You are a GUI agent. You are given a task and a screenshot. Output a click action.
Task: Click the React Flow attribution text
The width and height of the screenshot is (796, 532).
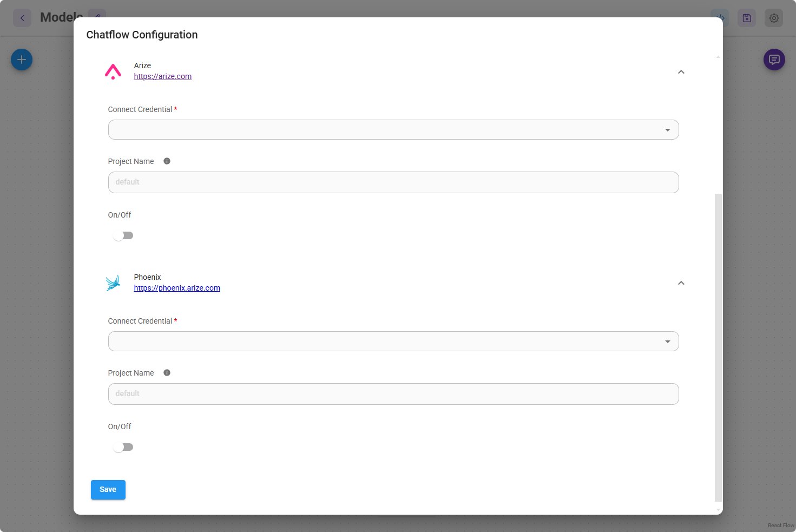[781, 526]
